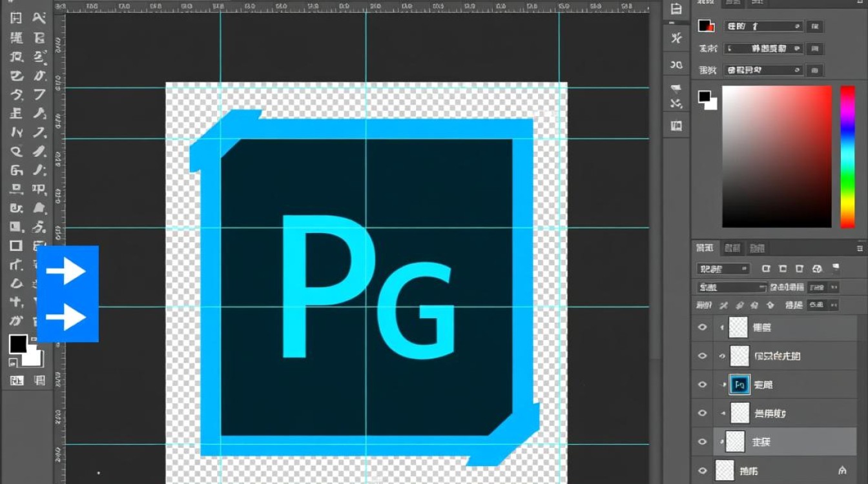Screen dimensions: 868x484
Task: Click the white background color swatch in left toolbar
Action: 34,358
